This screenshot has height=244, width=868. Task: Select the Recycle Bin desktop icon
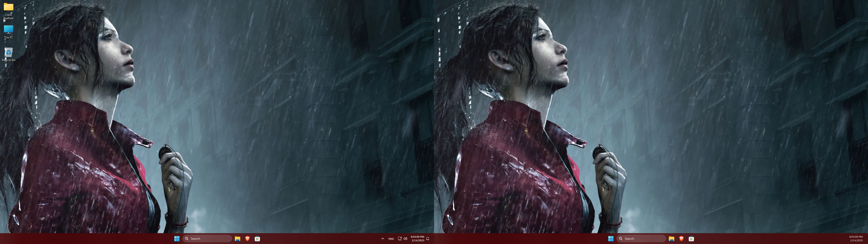(8, 55)
